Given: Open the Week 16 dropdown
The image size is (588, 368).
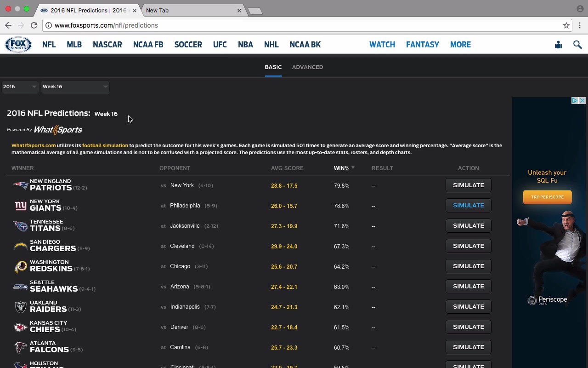Looking at the screenshot, I should click(75, 86).
